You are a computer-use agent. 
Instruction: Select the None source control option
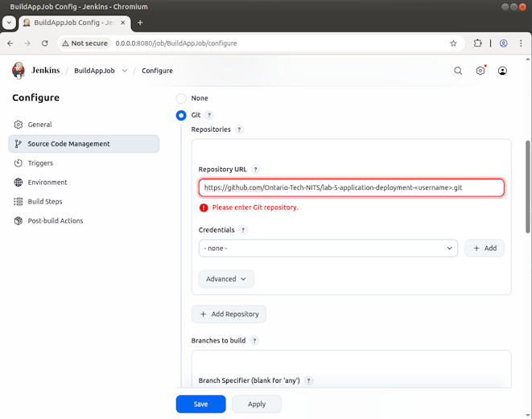(181, 98)
